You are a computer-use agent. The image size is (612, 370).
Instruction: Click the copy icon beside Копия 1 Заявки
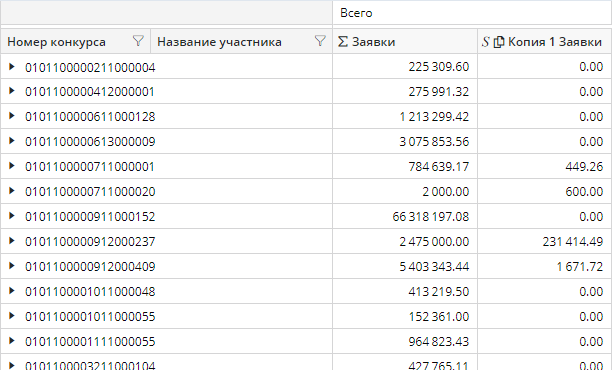click(x=499, y=42)
